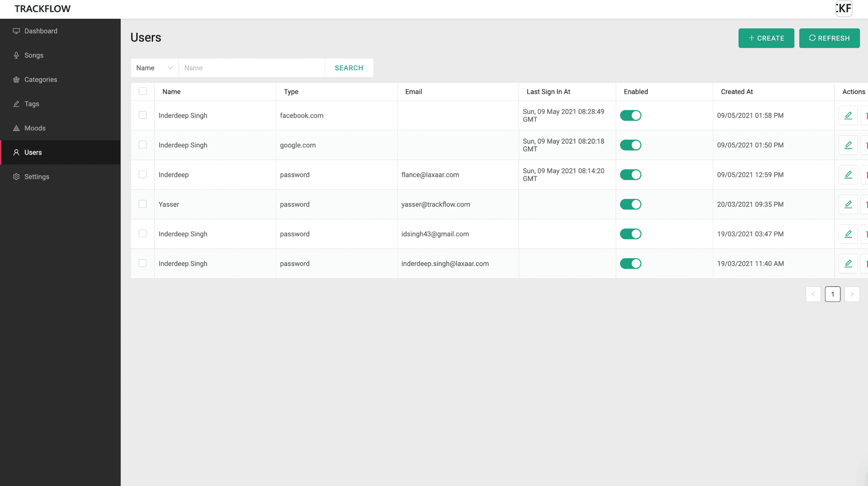
Task: Check the google.com user row checkbox
Action: 142,144
